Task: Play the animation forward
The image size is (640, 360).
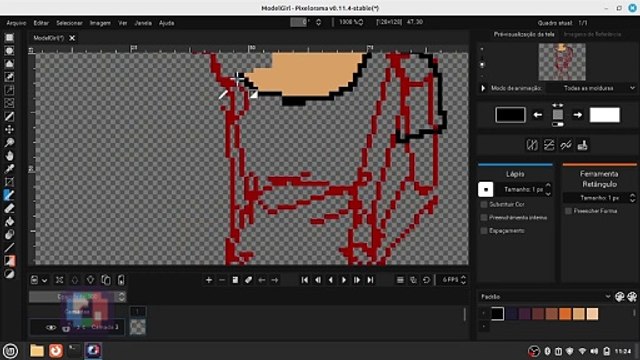Action: [344, 280]
